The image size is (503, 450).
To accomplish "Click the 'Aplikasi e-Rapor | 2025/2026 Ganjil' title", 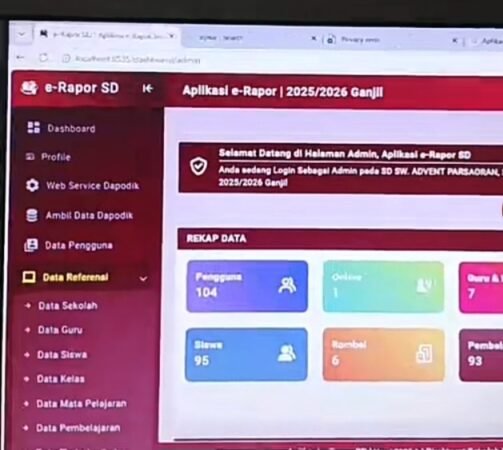I will click(283, 91).
